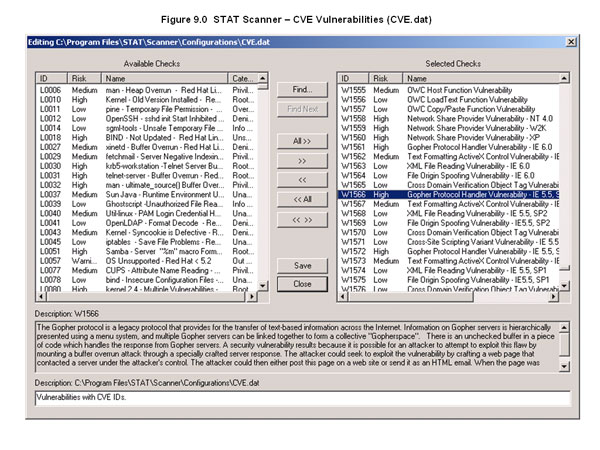
Task: Select row L0039 Ghostscript Unauthorized File Read
Action: tap(147, 204)
